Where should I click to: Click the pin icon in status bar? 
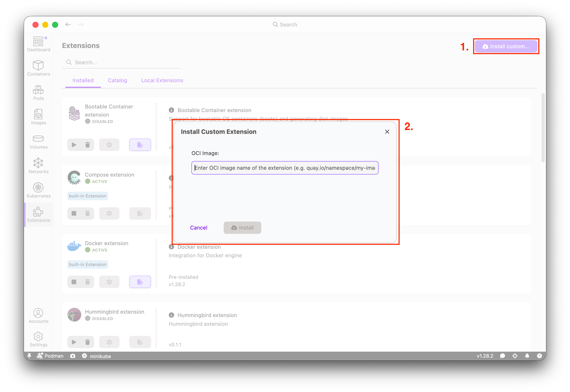(x=29, y=356)
